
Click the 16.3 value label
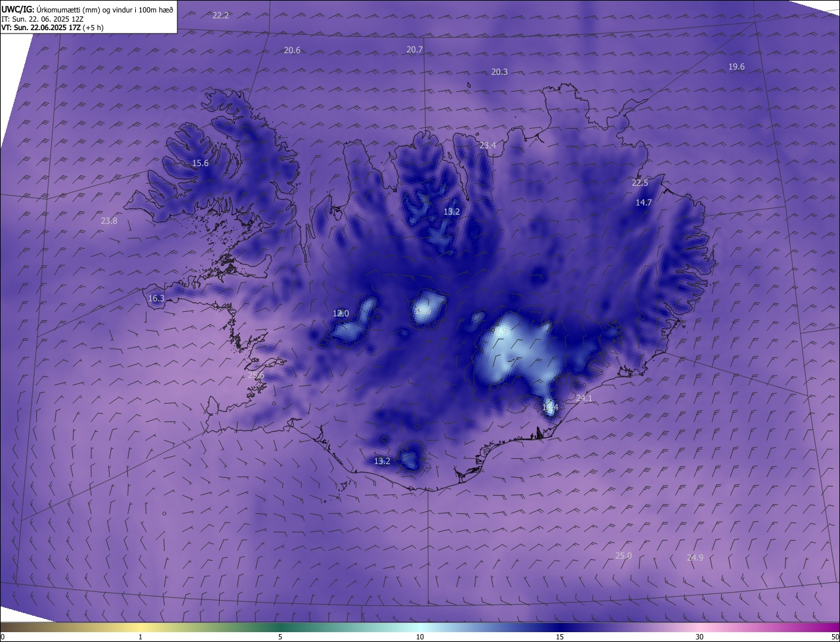click(156, 299)
